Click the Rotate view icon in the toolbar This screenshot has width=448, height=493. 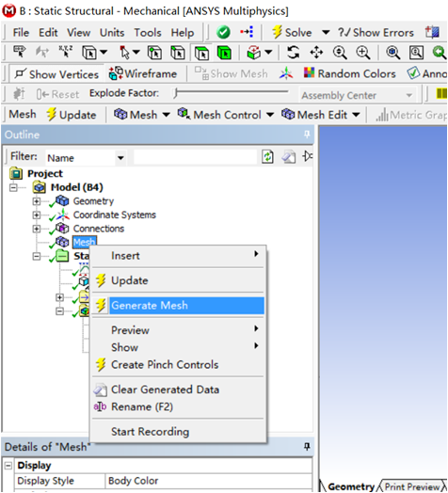pyautogui.click(x=293, y=53)
